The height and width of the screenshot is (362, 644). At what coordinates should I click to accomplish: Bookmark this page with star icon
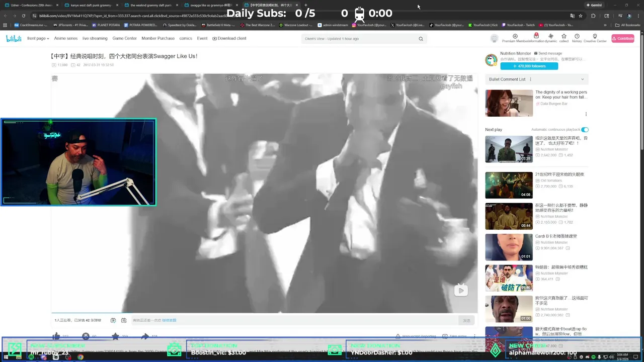coord(580,16)
